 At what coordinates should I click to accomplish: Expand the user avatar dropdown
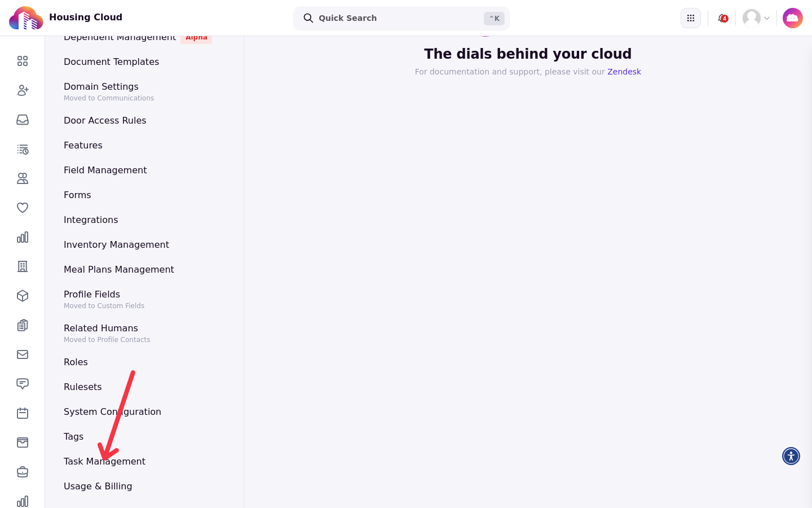[756, 18]
